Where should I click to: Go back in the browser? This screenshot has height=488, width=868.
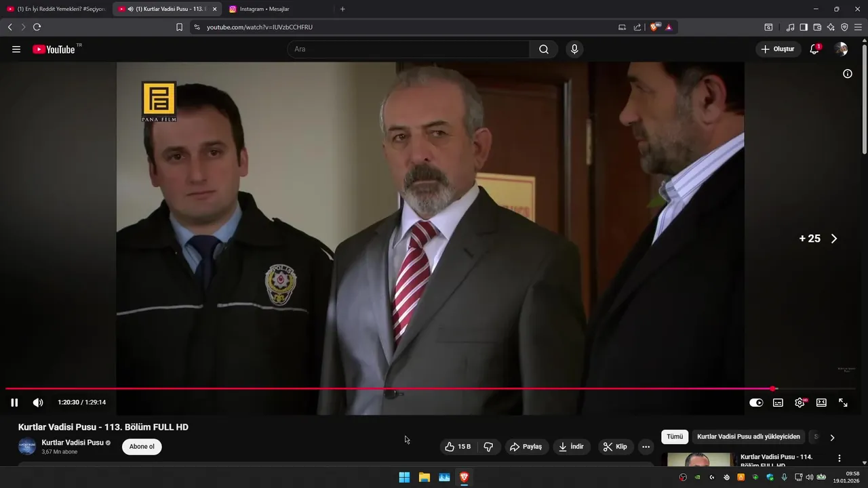pyautogui.click(x=9, y=27)
